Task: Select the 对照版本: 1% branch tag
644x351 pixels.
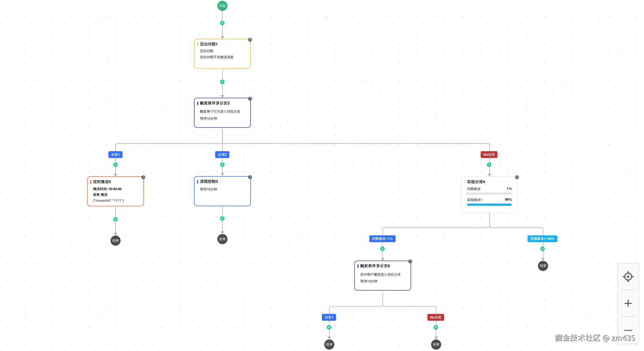Action: click(382, 239)
